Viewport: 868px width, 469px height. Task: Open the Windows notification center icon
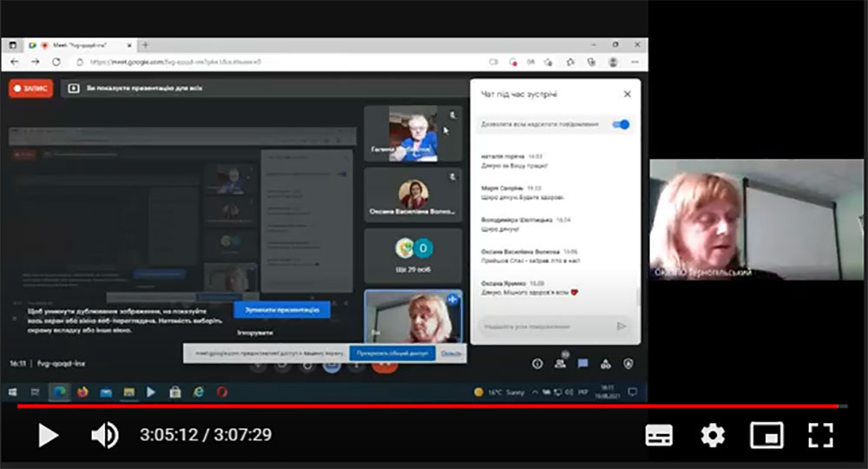click(632, 392)
